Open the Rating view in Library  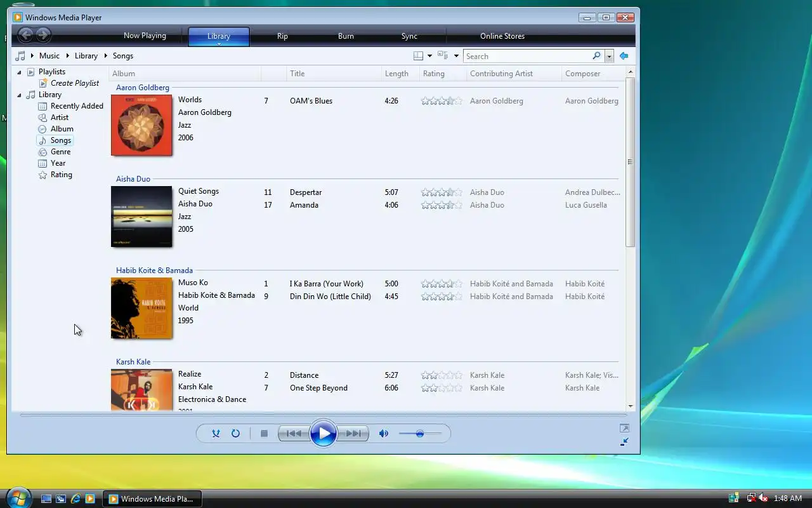point(61,175)
